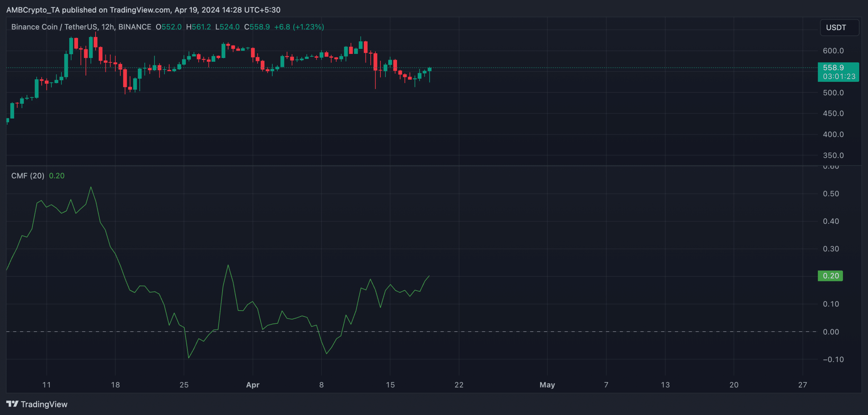Click the 0.00 CMF axis label
The height and width of the screenshot is (415, 868).
[x=831, y=332]
